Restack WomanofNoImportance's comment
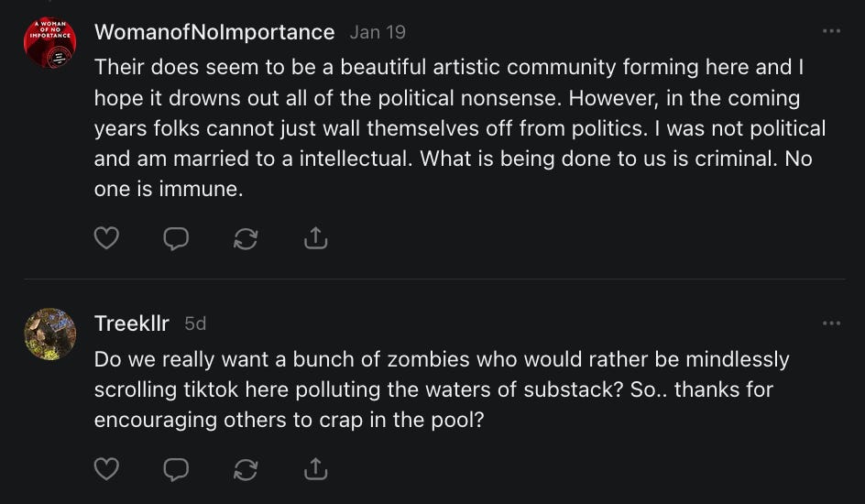 click(x=246, y=238)
